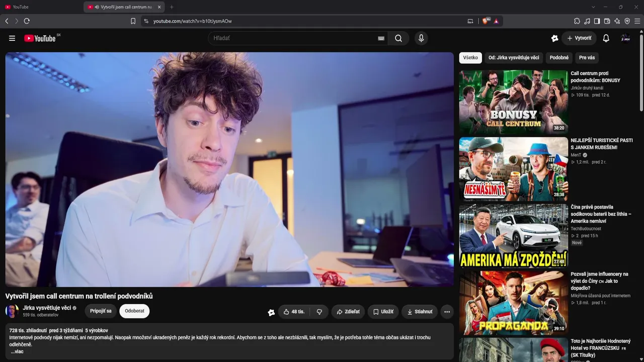Go to the YouTube home logo

(40, 38)
